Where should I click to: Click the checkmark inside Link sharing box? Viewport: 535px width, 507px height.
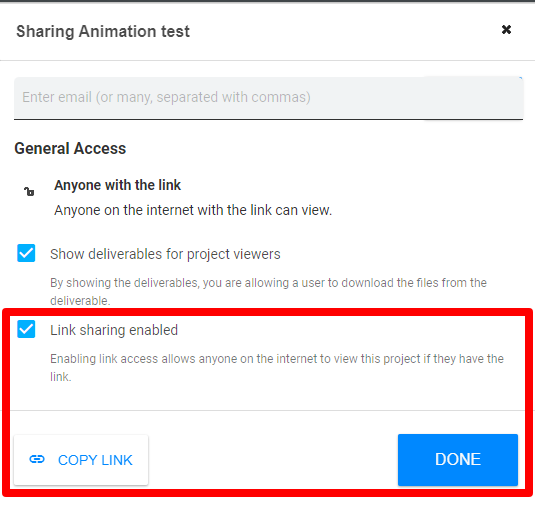click(x=26, y=329)
